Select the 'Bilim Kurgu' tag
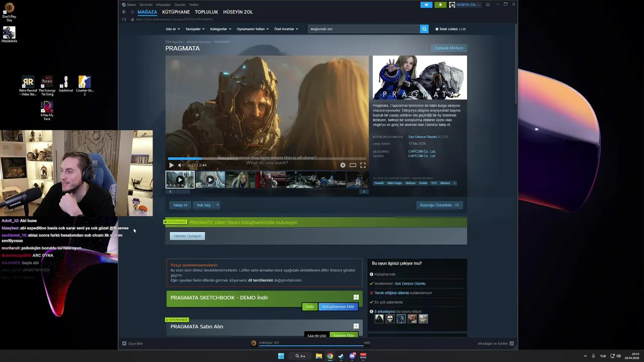644x362 pixels. click(x=394, y=183)
